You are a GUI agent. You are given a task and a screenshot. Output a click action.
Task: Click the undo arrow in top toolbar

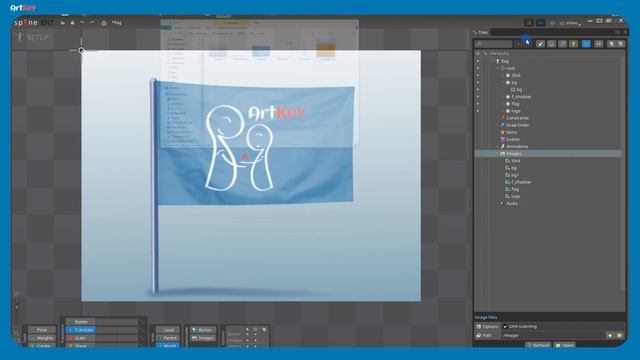82,23
